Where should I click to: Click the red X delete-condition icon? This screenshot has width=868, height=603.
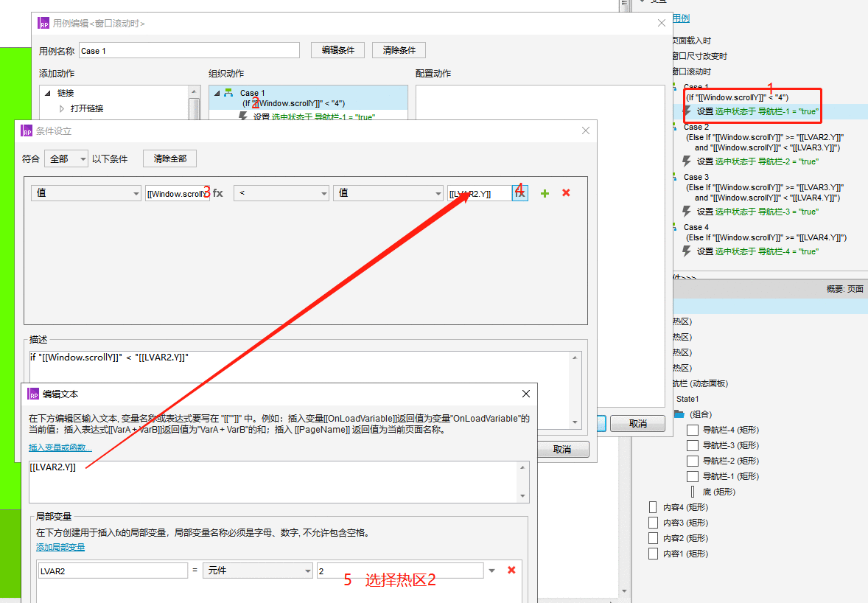pos(566,192)
